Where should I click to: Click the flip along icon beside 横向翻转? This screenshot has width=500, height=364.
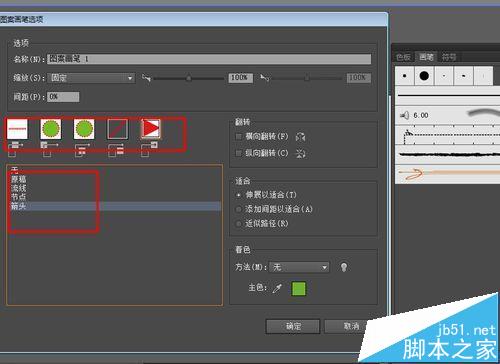300,137
